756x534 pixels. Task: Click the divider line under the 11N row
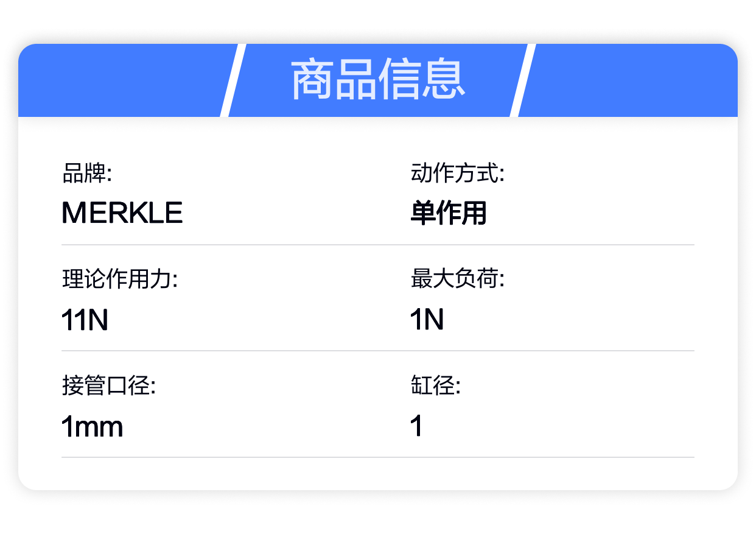pyautogui.click(x=378, y=351)
